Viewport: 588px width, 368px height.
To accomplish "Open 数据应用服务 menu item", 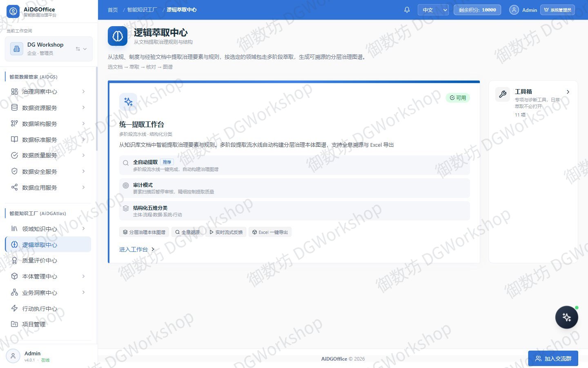I will (48, 187).
